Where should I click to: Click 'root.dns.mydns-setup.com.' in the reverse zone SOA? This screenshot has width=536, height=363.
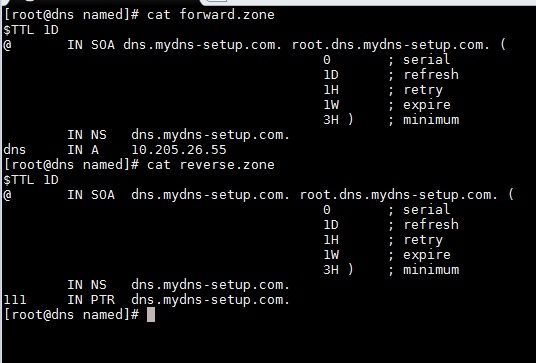(x=399, y=195)
